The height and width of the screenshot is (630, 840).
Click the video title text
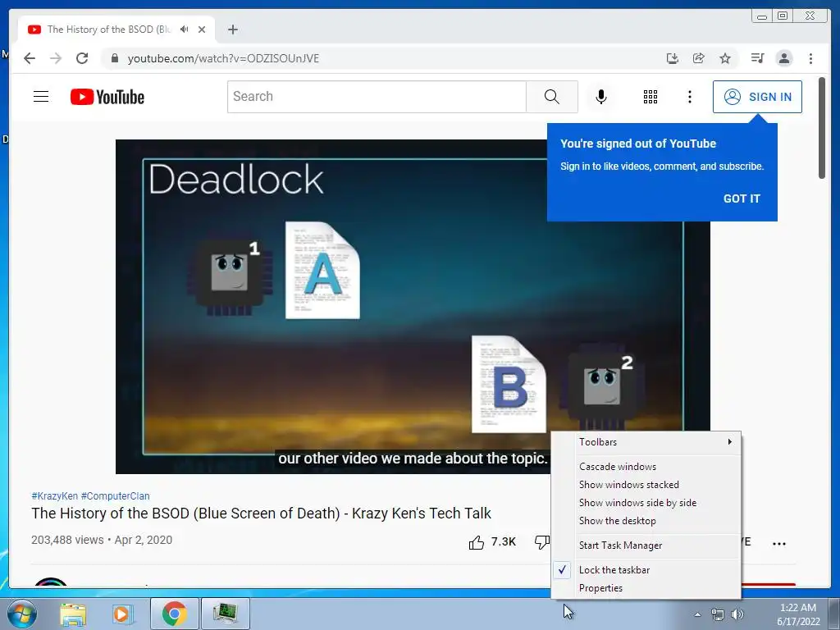(x=261, y=514)
